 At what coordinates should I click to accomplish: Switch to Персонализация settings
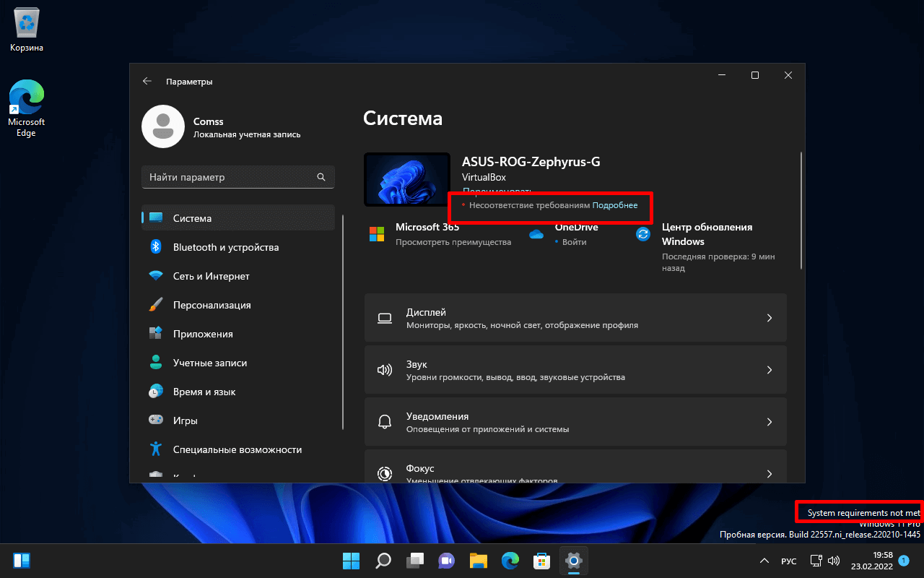pyautogui.click(x=238, y=305)
